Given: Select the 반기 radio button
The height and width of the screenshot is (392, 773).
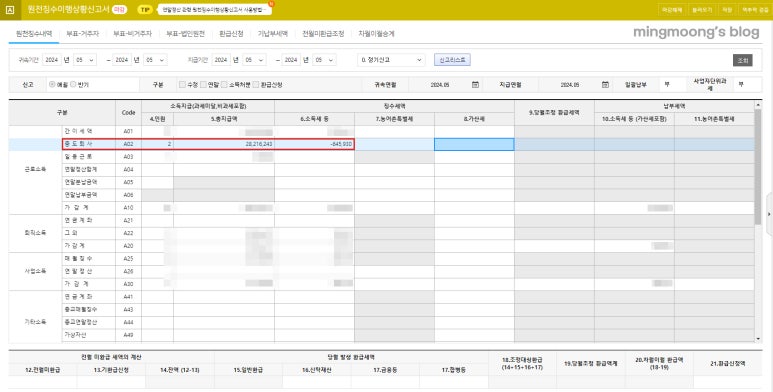Looking at the screenshot, I should click(x=73, y=85).
